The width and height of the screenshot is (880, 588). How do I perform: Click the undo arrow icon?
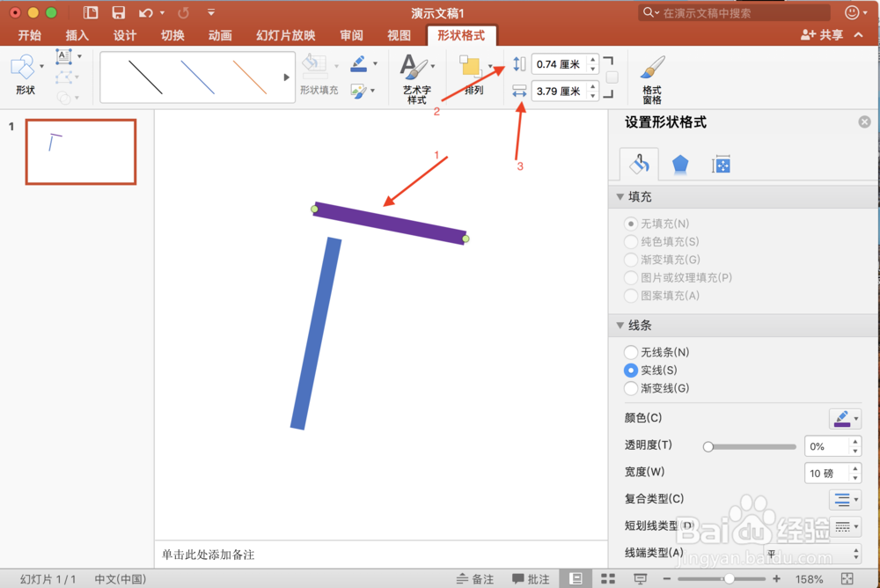[x=146, y=12]
